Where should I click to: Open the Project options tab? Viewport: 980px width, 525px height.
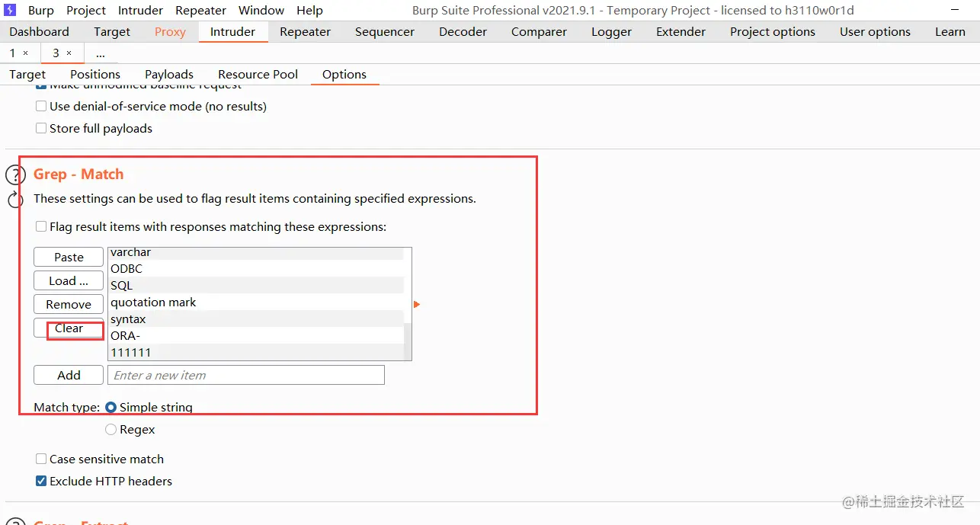point(772,32)
